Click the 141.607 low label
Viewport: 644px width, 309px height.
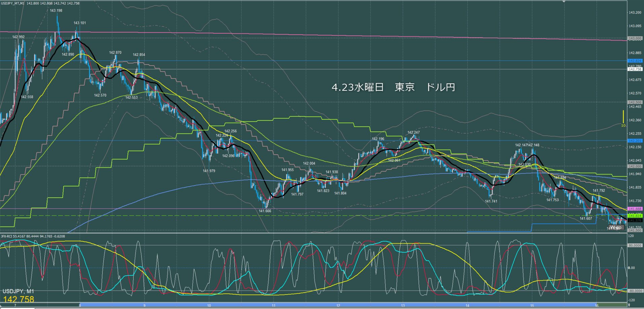(x=586, y=219)
